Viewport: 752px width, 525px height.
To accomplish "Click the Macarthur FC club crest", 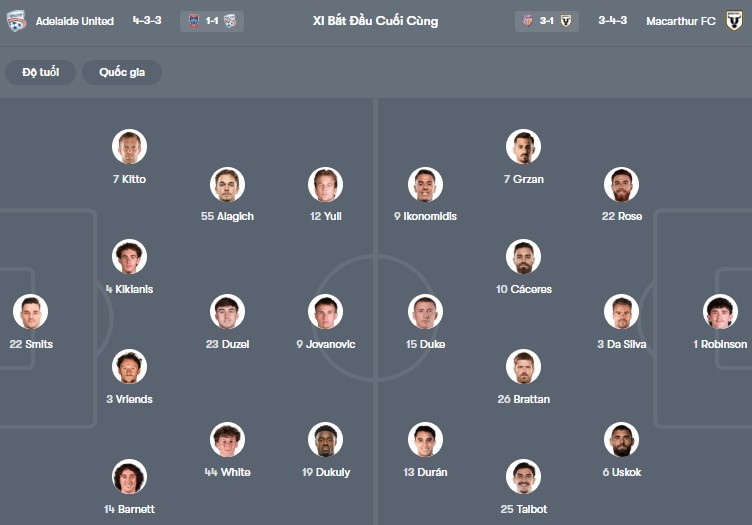I will click(735, 20).
